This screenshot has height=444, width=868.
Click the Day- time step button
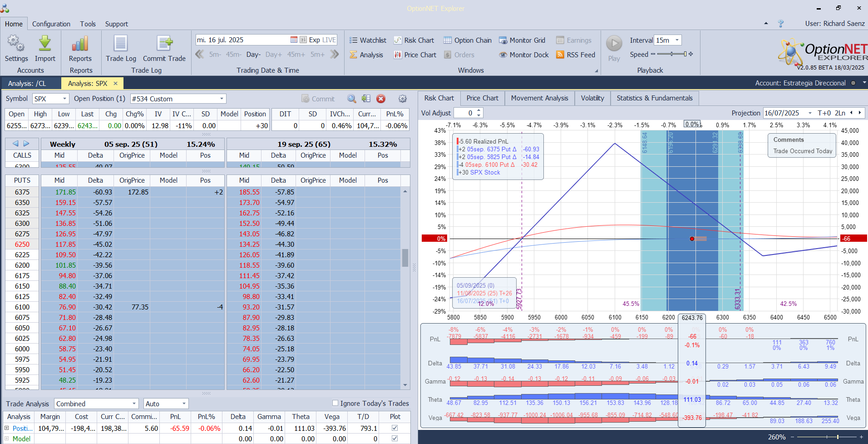(253, 55)
